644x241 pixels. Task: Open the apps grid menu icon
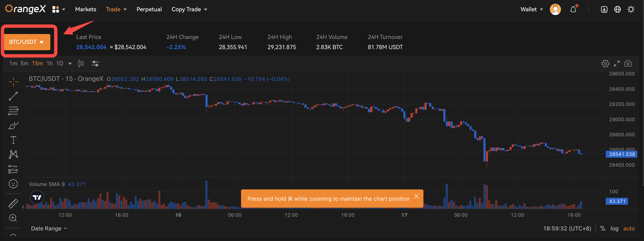click(56, 9)
